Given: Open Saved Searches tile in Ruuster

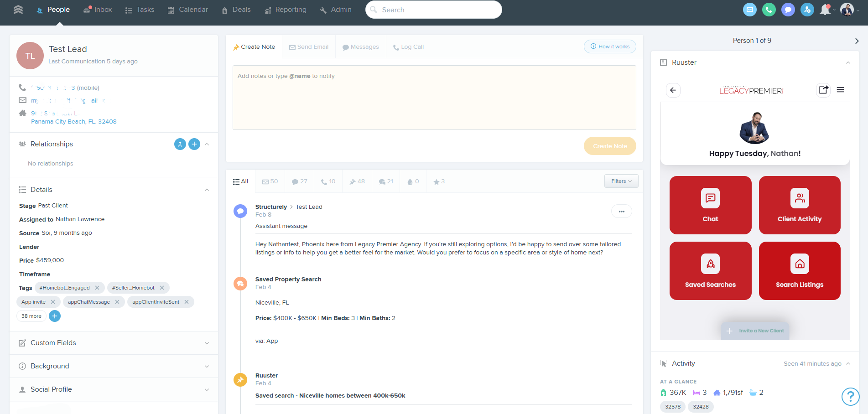Looking at the screenshot, I should (x=710, y=271).
